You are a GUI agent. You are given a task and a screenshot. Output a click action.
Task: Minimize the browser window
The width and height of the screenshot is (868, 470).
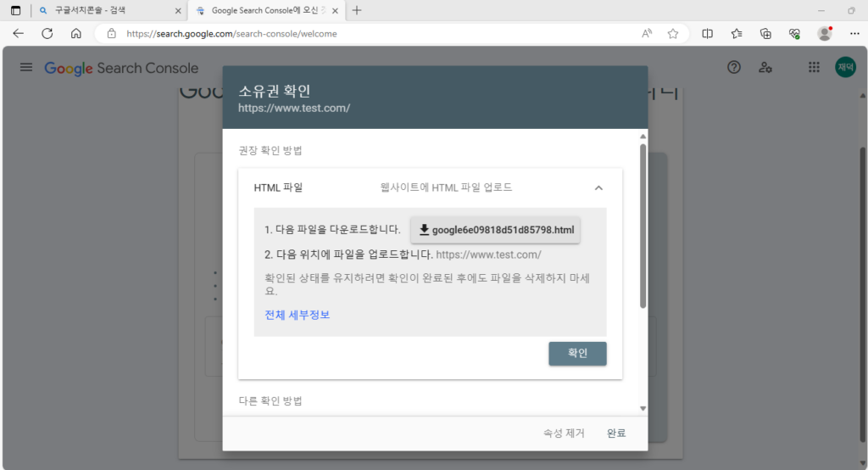[x=821, y=10]
